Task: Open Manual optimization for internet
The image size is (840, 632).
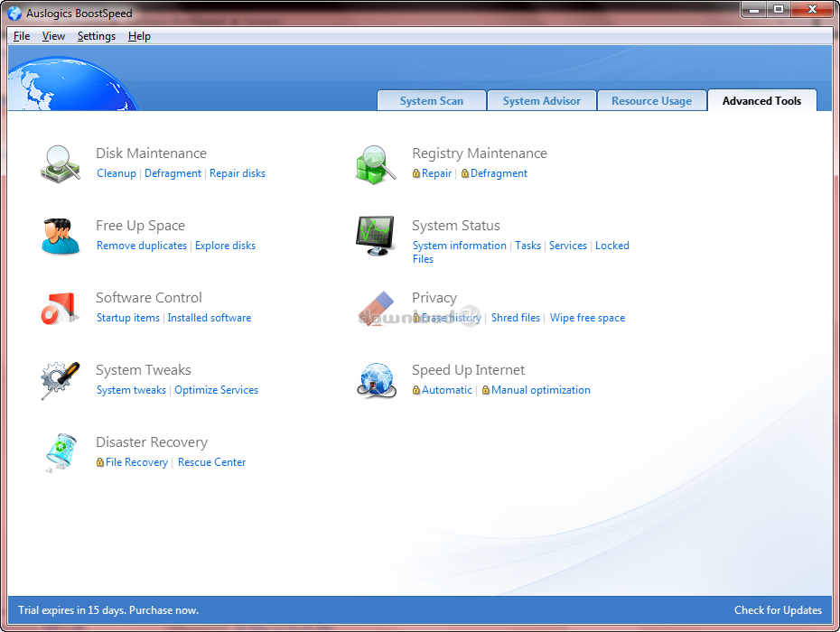Action: click(541, 390)
